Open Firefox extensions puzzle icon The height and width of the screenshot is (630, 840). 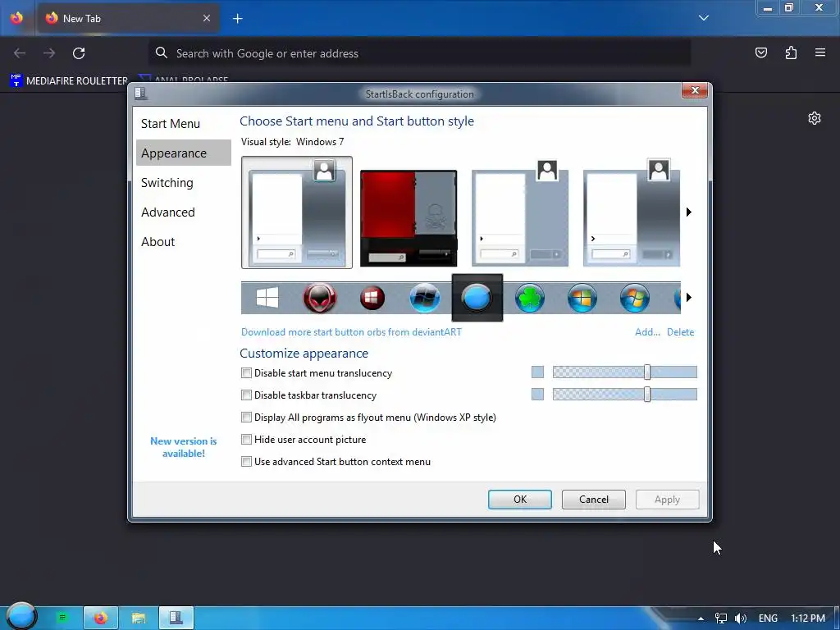(x=791, y=52)
